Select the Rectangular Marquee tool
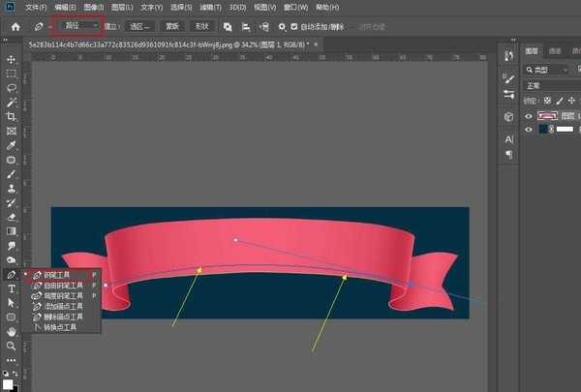Viewport: 581px width, 392px height. [12, 74]
